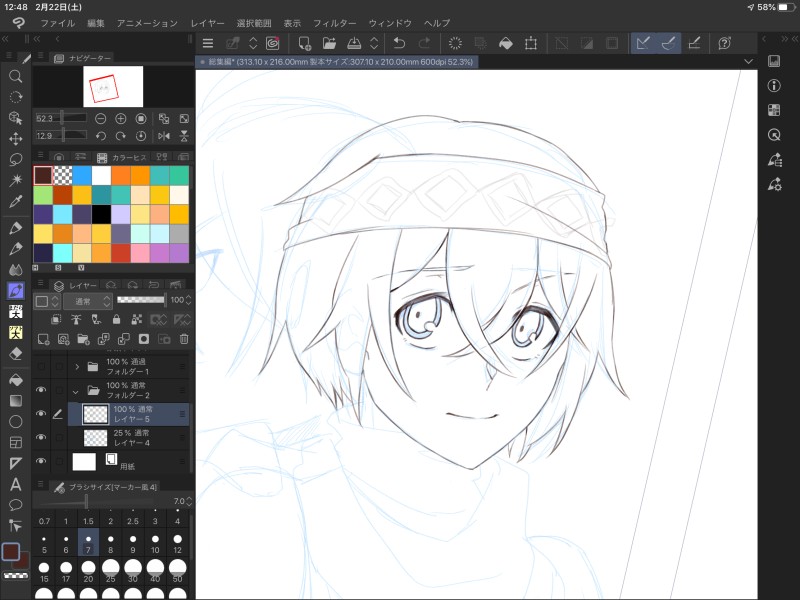Click the layer opacity 100 stepper arrows

[189, 300]
